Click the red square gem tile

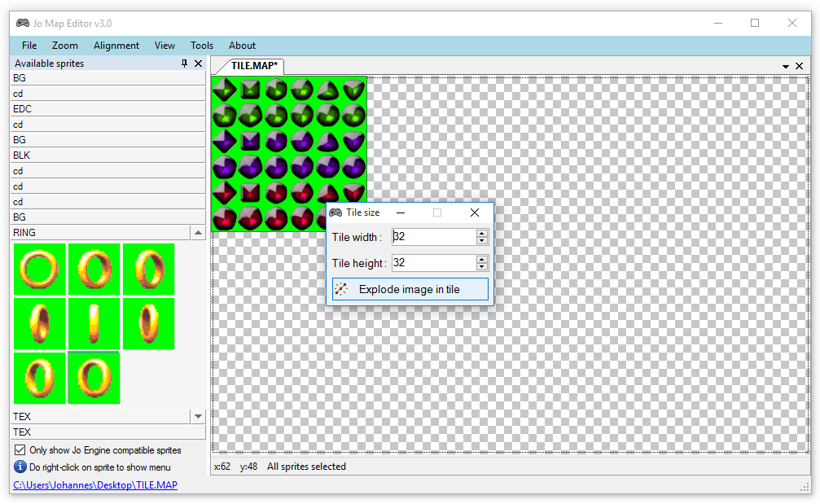251,193
